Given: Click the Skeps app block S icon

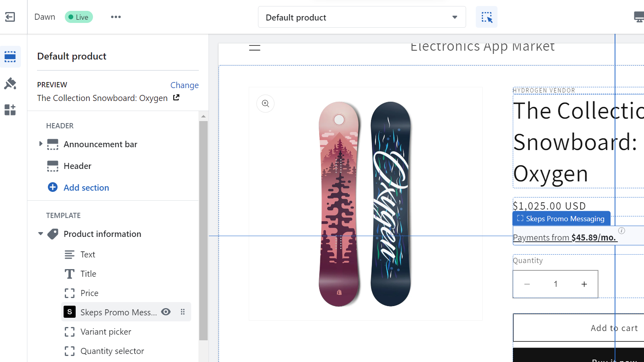Looking at the screenshot, I should click(x=70, y=312).
